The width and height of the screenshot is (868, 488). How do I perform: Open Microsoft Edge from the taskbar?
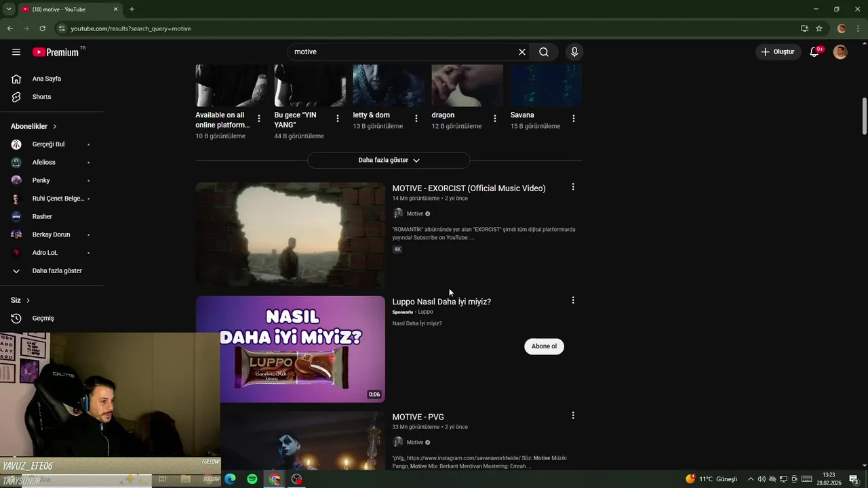point(230,479)
